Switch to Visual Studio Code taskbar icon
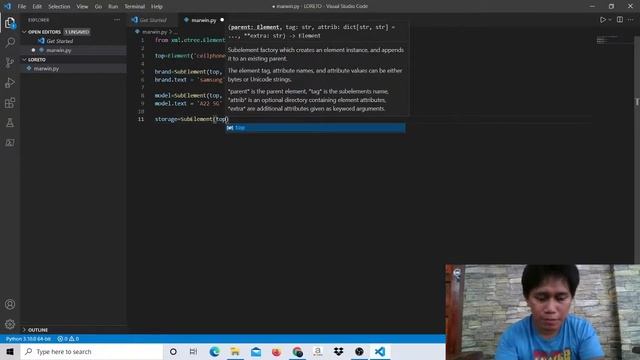This screenshot has width=640, height=360. point(380,351)
